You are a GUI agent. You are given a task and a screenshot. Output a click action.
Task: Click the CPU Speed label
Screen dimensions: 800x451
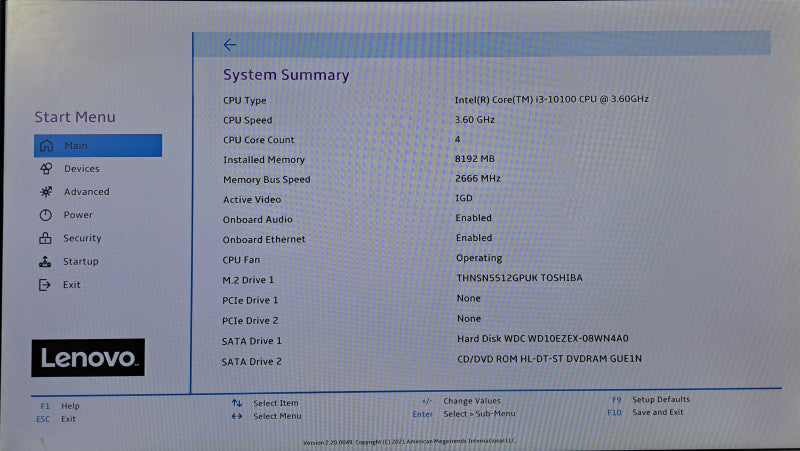[247, 120]
